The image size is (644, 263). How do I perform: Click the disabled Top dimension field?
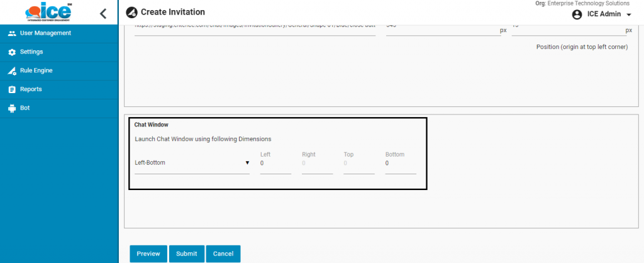(x=358, y=164)
